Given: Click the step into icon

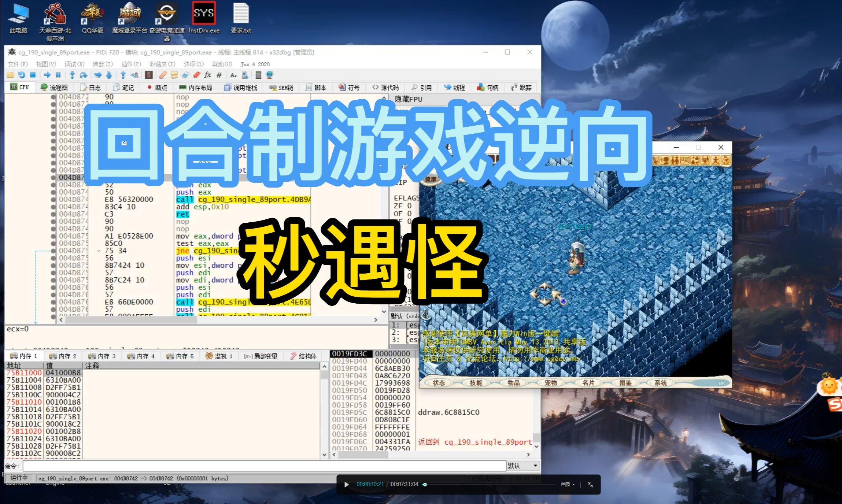Looking at the screenshot, I should point(72,75).
